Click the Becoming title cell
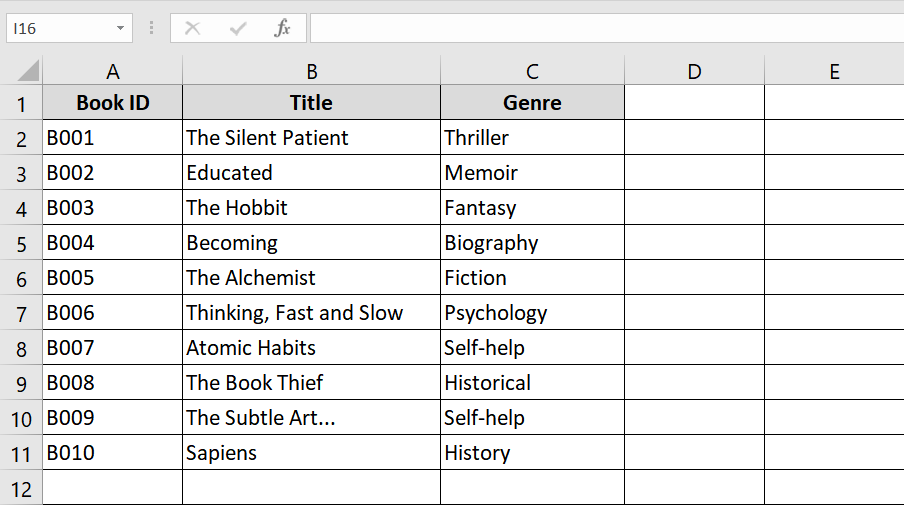Screen dimensions: 904x505 click(x=311, y=243)
